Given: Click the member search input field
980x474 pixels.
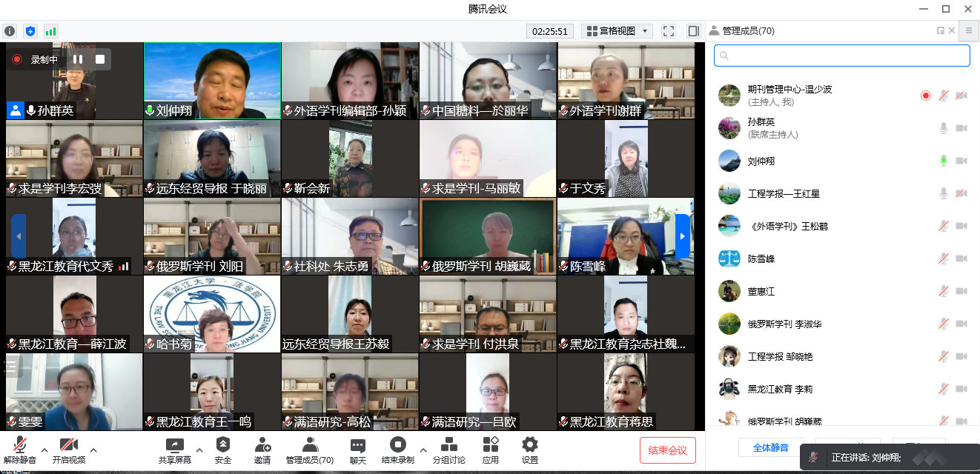Looking at the screenshot, I should [841, 56].
